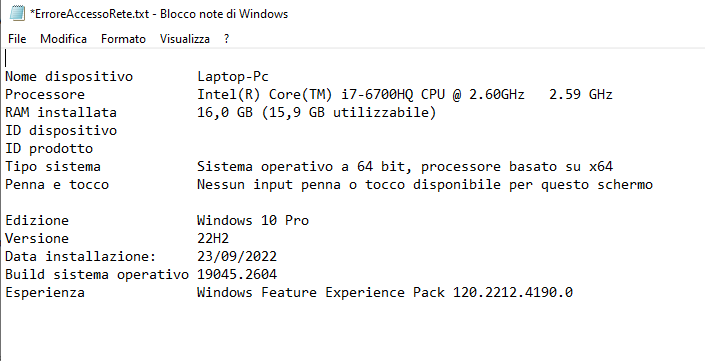Click on Windows 10 Pro edition text

click(253, 220)
